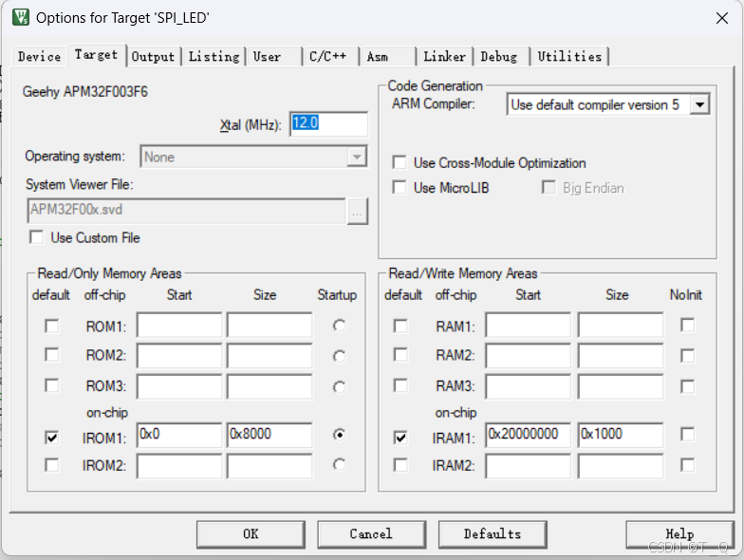Check the RAM1 default checkbox
Screen dimensions: 744x560
coord(400,327)
